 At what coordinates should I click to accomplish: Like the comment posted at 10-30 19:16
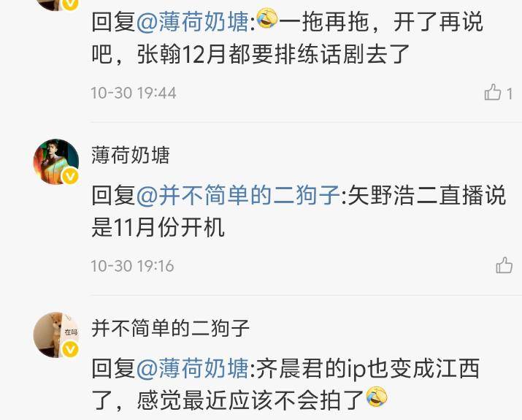click(504, 265)
